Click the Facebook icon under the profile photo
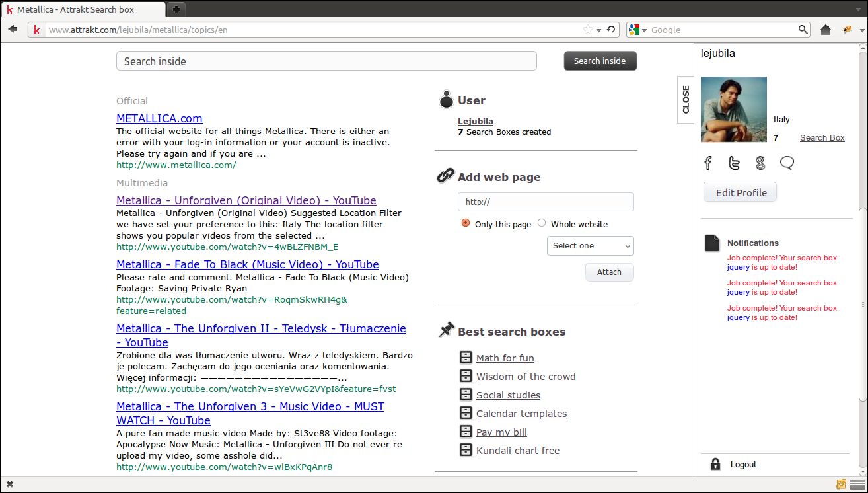Viewport: 868px width, 493px height. (708, 163)
